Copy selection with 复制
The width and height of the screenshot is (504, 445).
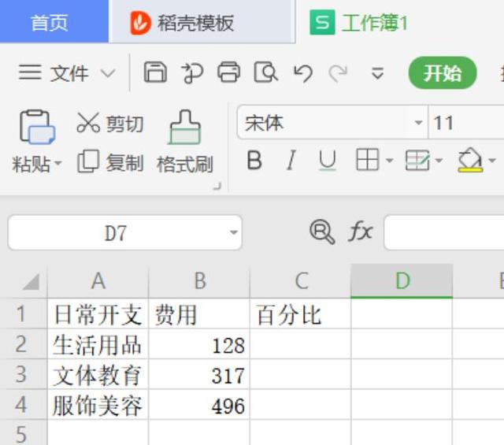pos(110,162)
